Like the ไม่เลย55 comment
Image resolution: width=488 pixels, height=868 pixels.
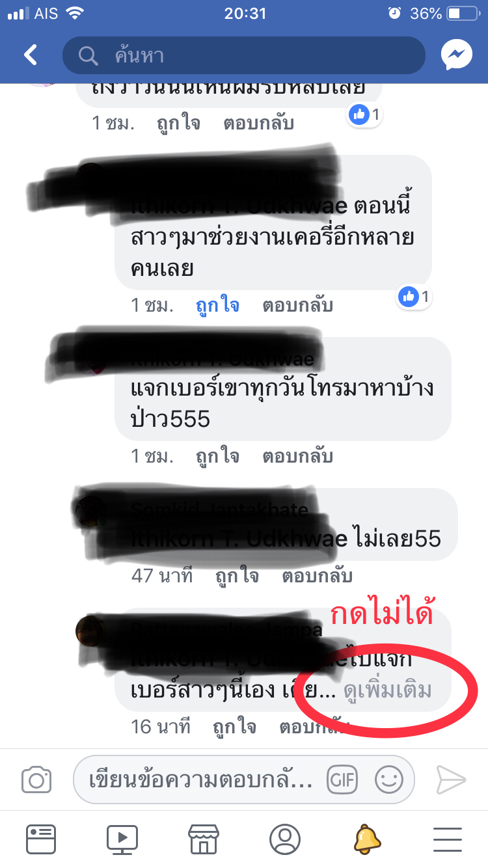(x=237, y=575)
